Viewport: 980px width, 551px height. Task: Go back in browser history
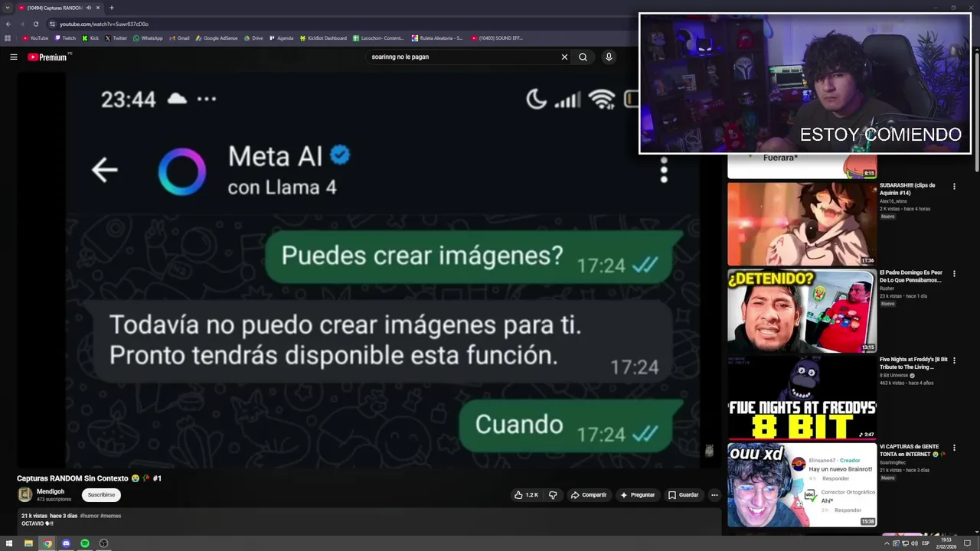[x=8, y=24]
